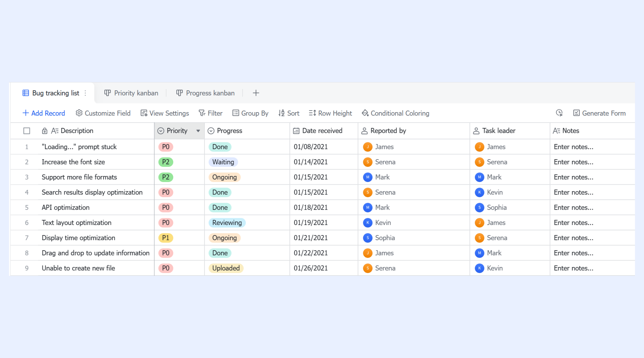
Task: Select Search results display optimization cell
Action: [x=96, y=192]
